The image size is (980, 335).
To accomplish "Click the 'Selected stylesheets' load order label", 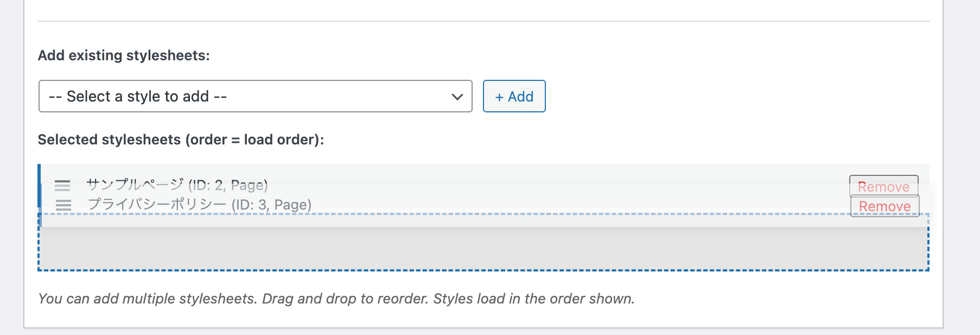I will pos(181,140).
